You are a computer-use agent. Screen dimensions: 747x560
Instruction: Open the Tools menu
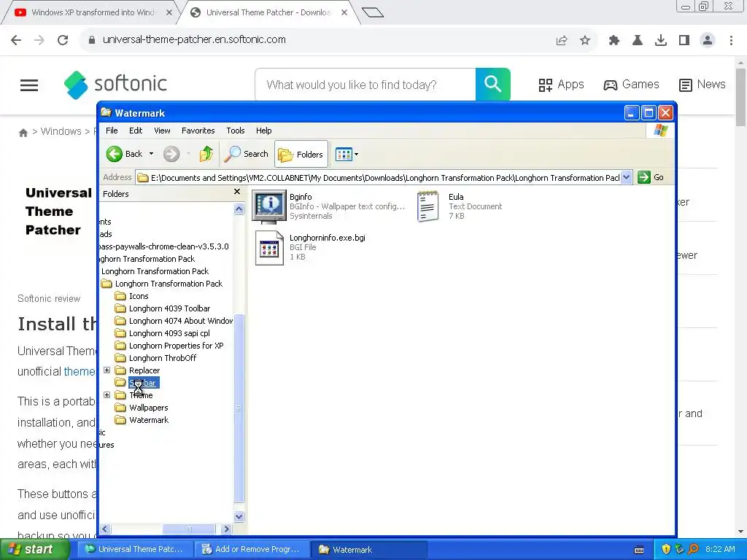[x=236, y=131]
